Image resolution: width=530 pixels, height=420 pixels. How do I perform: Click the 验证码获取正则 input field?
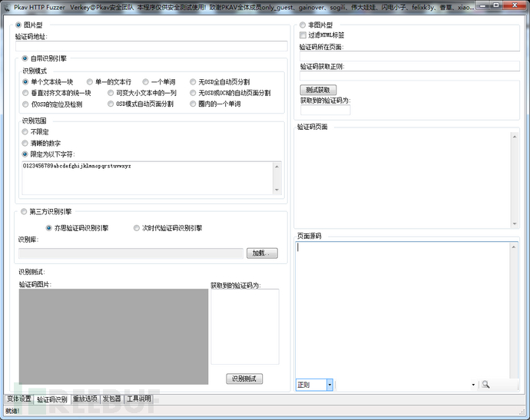pos(409,76)
